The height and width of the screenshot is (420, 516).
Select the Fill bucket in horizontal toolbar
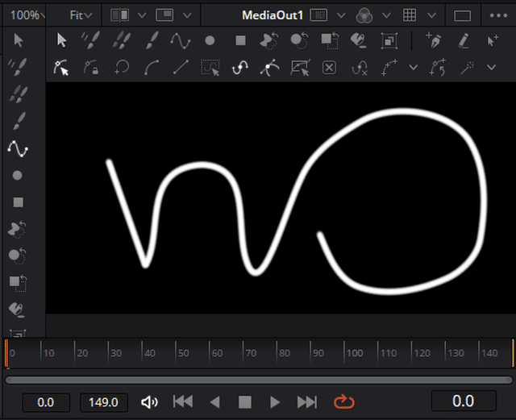tap(359, 41)
